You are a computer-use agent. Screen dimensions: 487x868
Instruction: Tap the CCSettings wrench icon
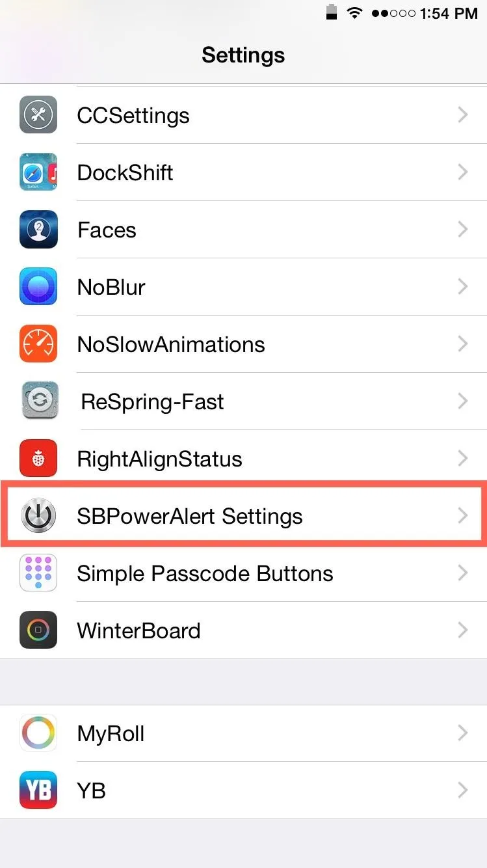pos(38,115)
